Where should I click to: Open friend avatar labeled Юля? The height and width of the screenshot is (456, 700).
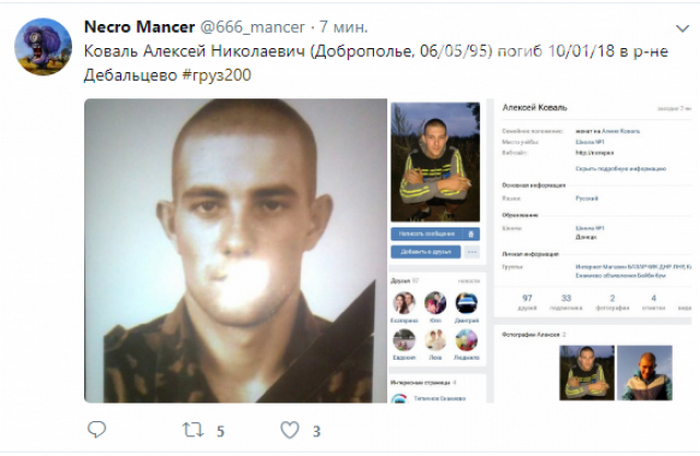click(x=435, y=303)
